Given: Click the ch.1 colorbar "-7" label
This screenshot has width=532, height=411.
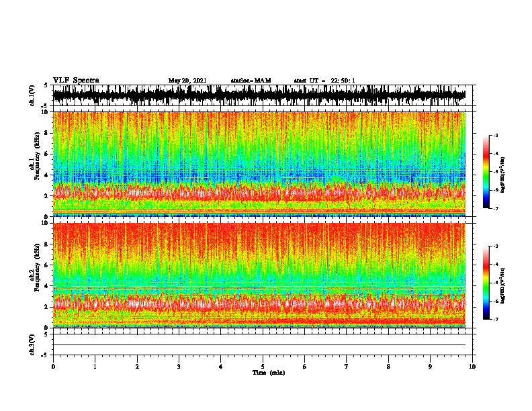Looking at the screenshot, I should click(x=496, y=208).
